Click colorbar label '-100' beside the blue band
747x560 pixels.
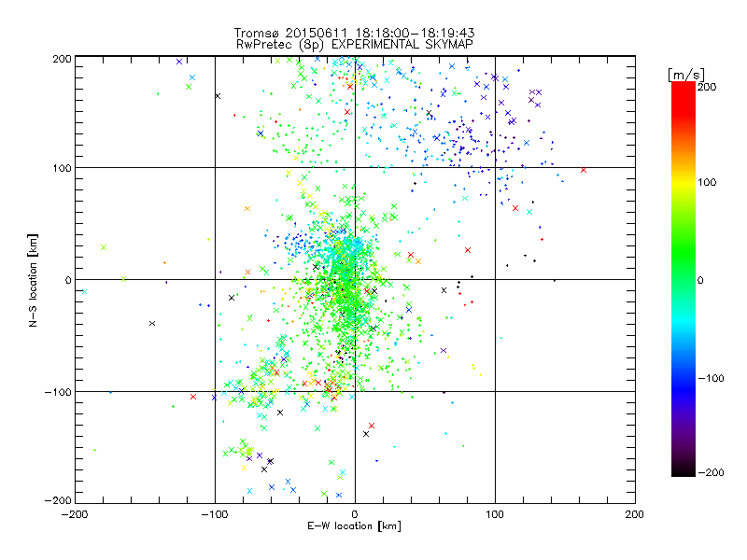(711, 378)
